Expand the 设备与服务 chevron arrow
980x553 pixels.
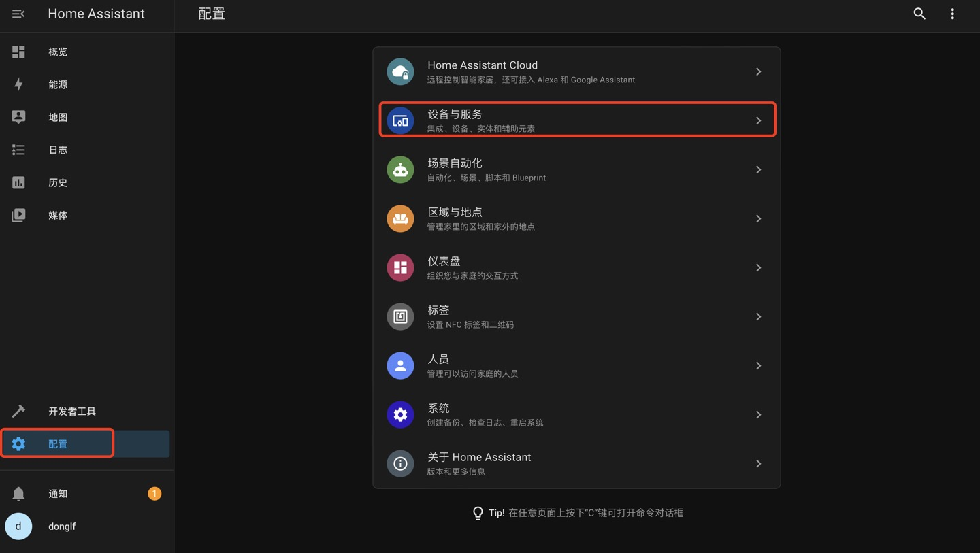(x=758, y=120)
